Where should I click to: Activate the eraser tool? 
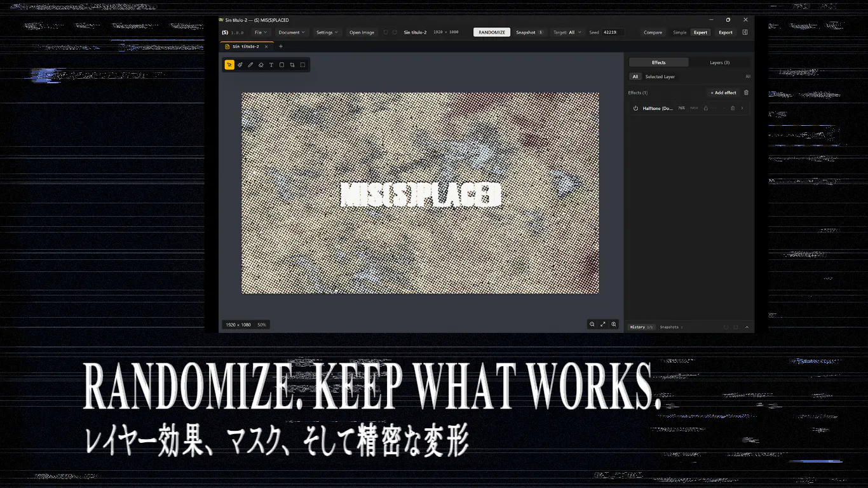click(261, 65)
